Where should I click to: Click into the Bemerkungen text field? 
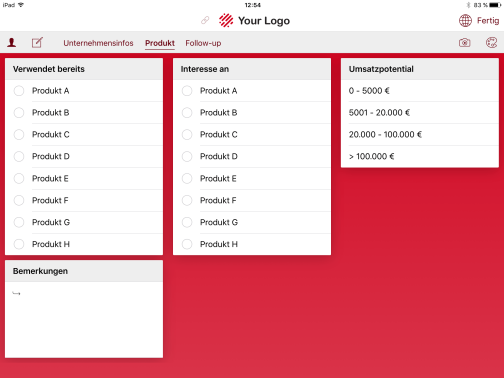click(84, 320)
